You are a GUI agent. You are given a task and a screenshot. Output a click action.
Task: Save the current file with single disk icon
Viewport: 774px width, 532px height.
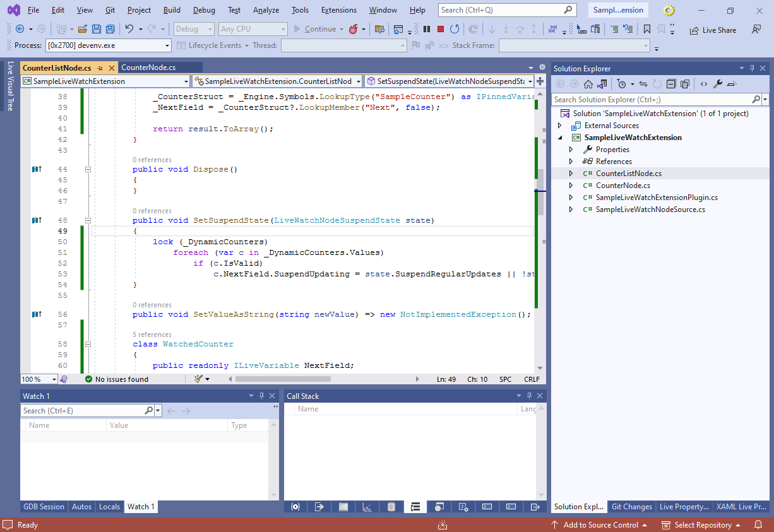(x=97, y=29)
